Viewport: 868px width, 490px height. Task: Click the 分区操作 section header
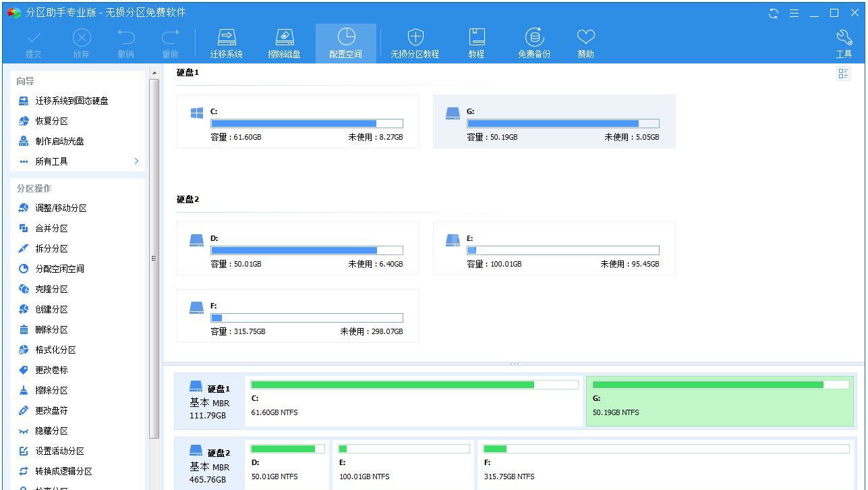(34, 188)
